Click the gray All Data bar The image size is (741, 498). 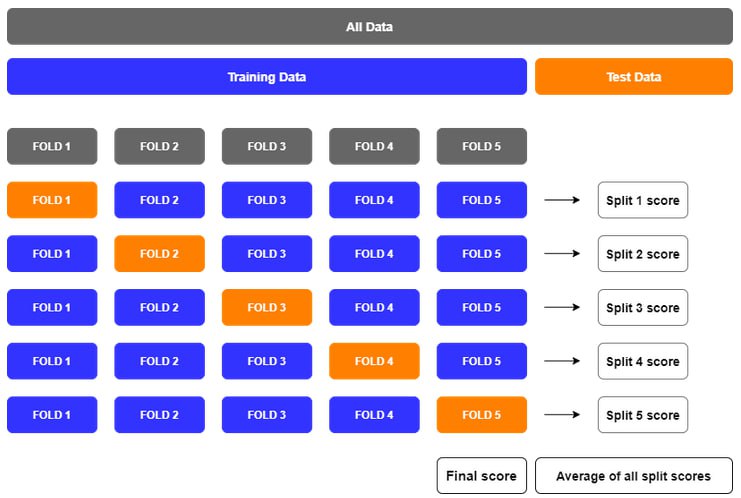tap(370, 26)
